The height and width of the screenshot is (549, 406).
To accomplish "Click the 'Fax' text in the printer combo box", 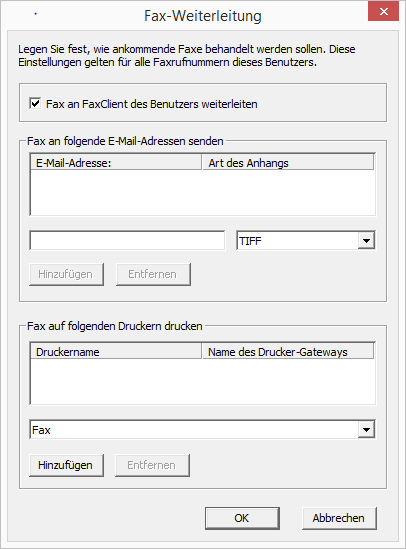I will click(x=41, y=430).
